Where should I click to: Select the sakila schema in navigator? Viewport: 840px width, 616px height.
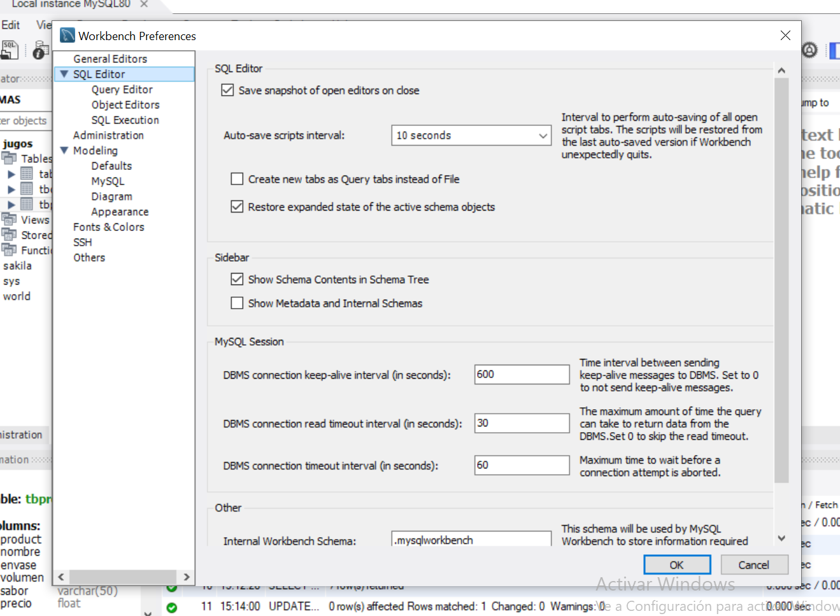coord(17,265)
